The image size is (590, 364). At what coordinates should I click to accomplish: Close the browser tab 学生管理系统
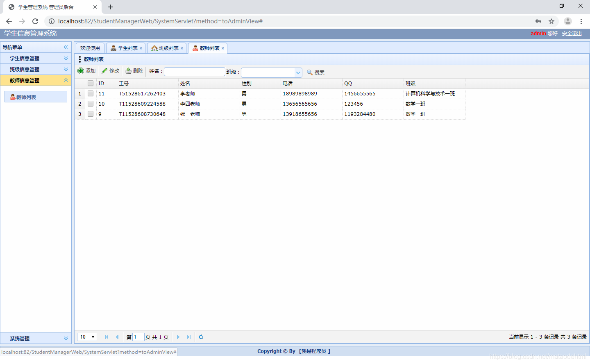[95, 7]
